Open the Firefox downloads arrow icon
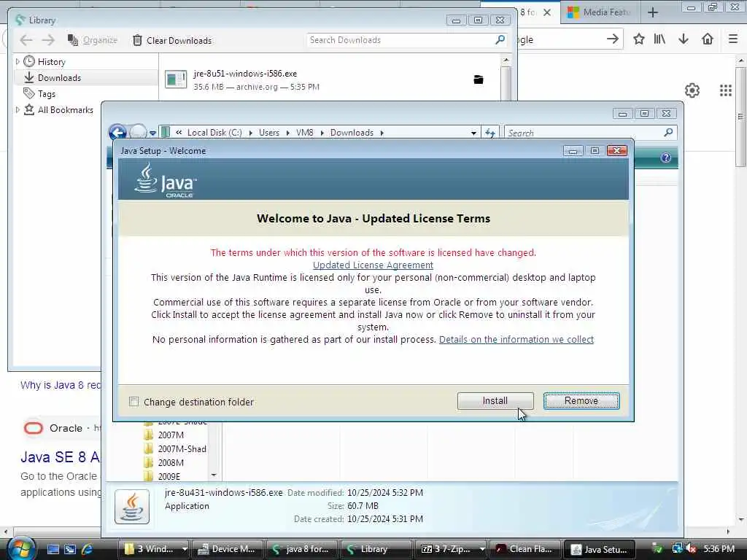Screen dimensions: 747x560 click(683, 39)
